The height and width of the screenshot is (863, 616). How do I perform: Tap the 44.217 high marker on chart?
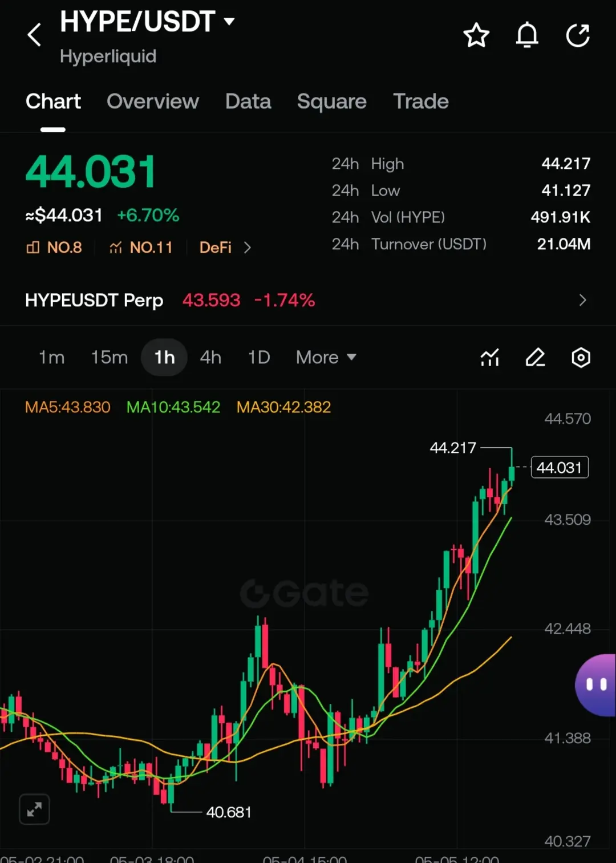point(453,448)
